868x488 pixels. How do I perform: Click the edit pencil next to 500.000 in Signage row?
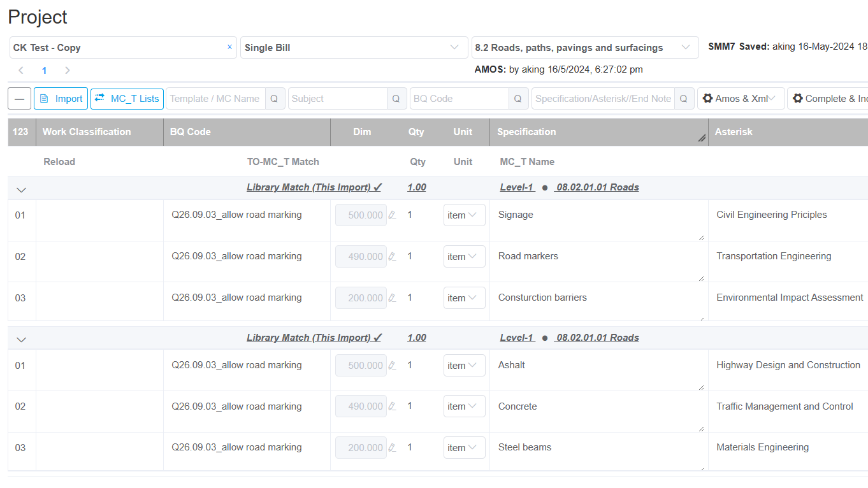click(x=393, y=215)
